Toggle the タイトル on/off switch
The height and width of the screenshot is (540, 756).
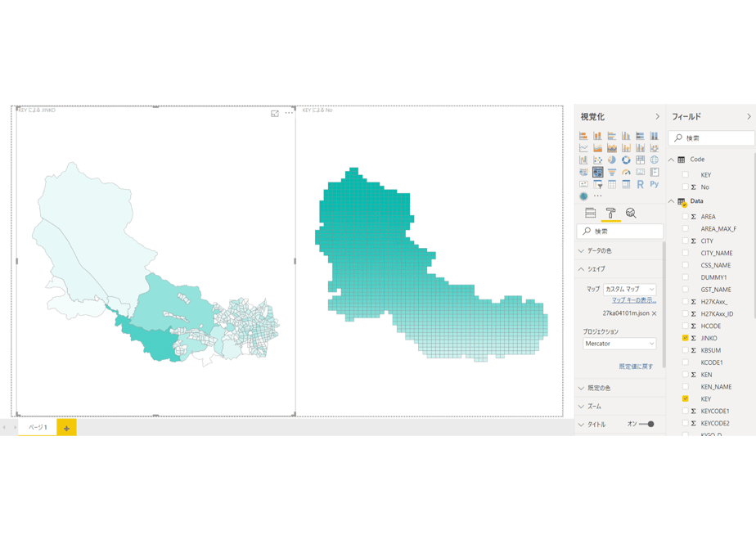[x=646, y=425]
